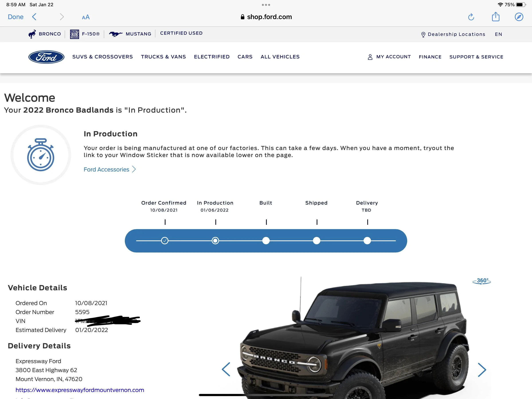Tap the shop.ford.com address bar
The image size is (532, 399).
point(266,17)
